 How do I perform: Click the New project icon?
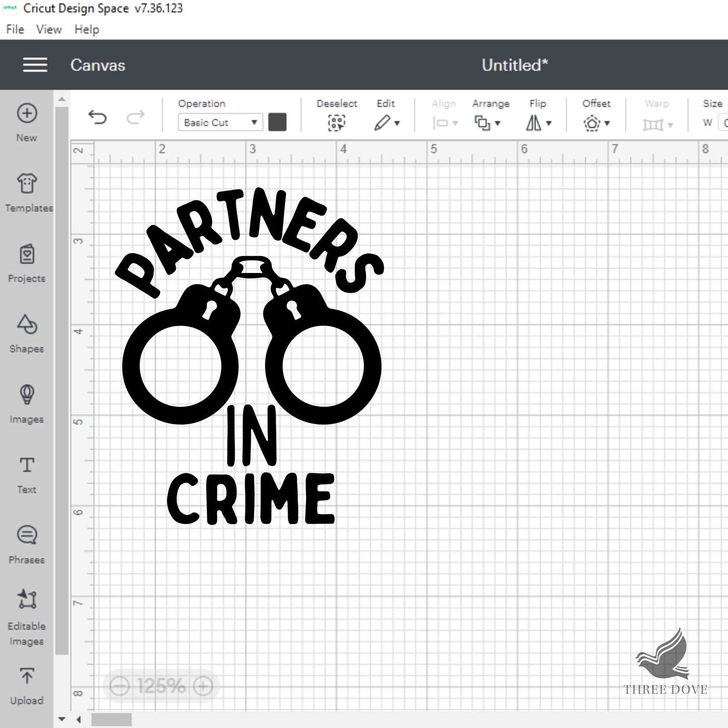[x=27, y=113]
